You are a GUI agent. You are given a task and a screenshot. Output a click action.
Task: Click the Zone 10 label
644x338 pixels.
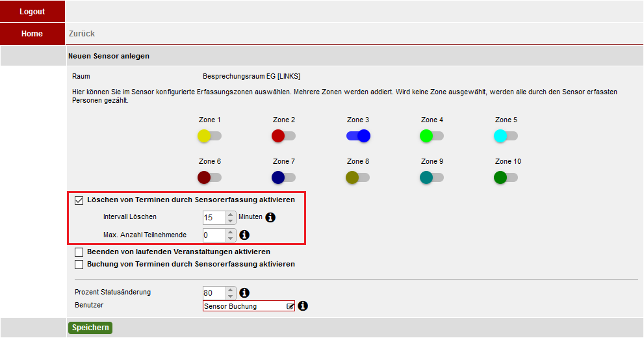(508, 161)
